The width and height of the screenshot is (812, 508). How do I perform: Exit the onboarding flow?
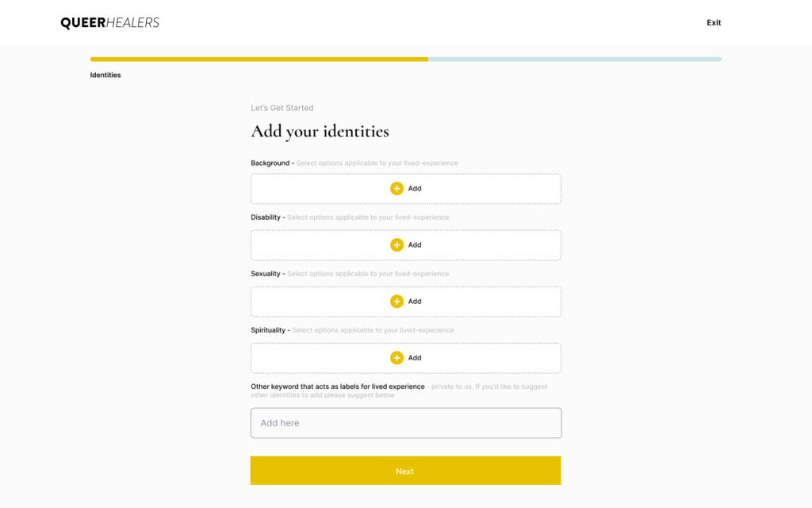coord(714,23)
